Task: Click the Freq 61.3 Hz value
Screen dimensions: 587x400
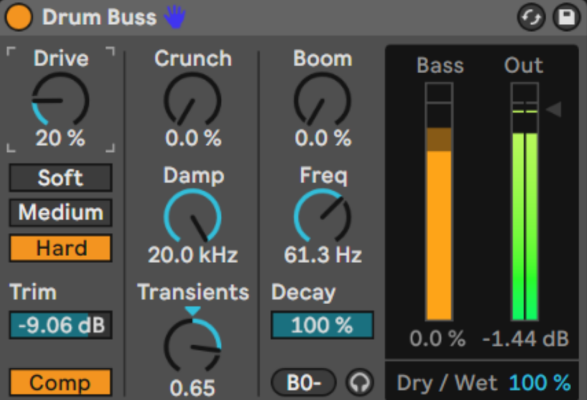Action: coord(323,255)
